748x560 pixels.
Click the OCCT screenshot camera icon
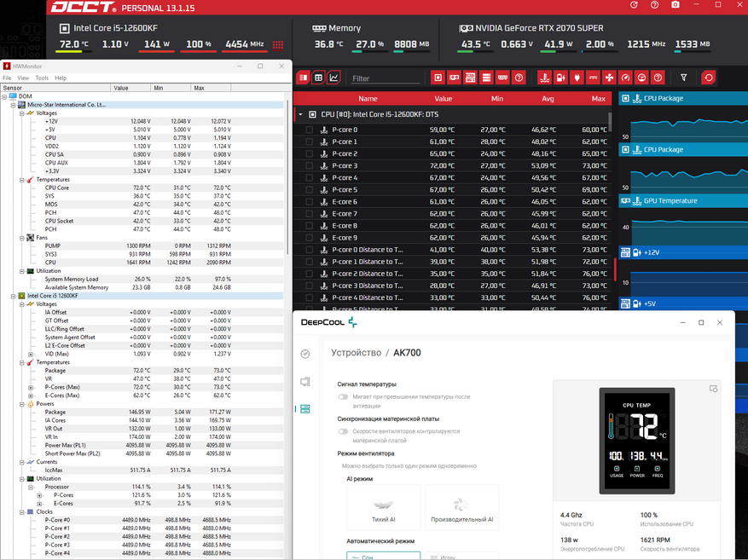(676, 6)
